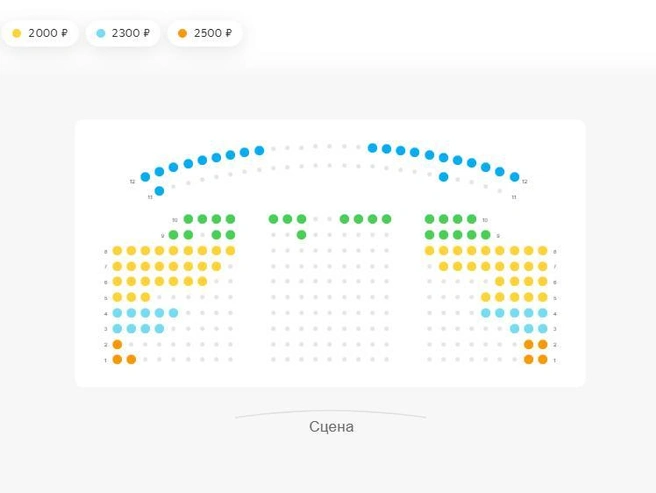This screenshot has height=493, width=656.
Task: Pick the single orange seat in left row 2
Action: 117,344
